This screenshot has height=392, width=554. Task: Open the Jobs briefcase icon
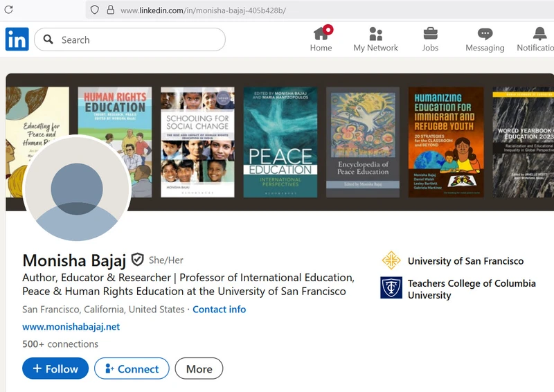click(430, 33)
